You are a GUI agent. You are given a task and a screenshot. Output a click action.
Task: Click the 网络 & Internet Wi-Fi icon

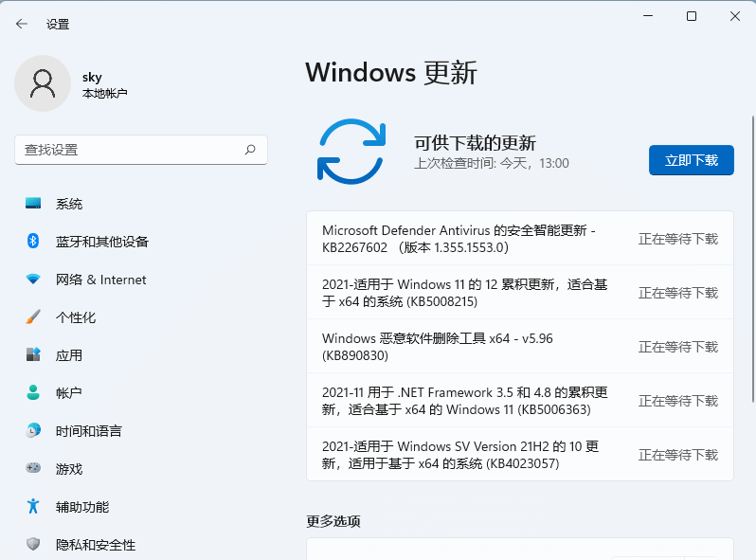click(33, 280)
